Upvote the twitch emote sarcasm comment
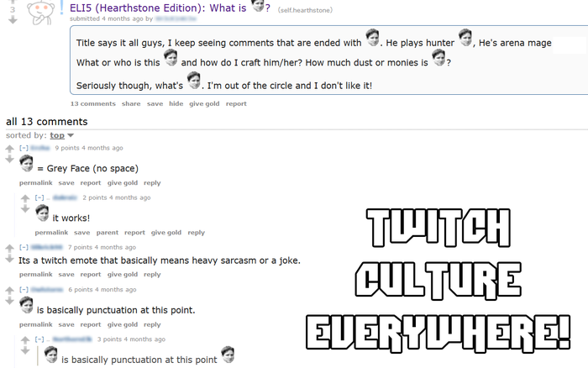This screenshot has height=368, width=588. click(10, 248)
